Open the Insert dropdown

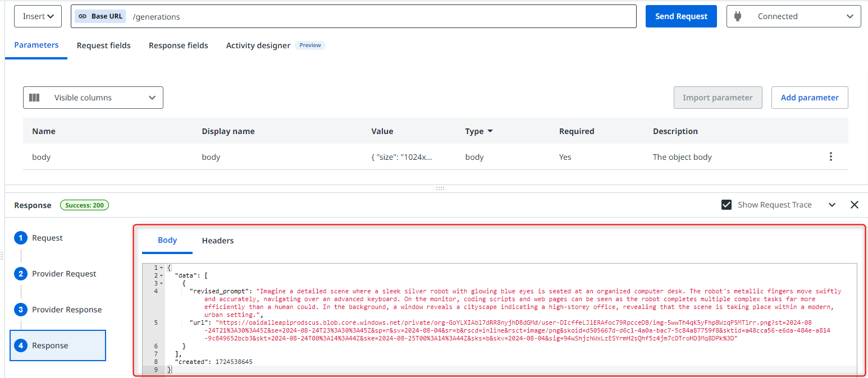[38, 16]
